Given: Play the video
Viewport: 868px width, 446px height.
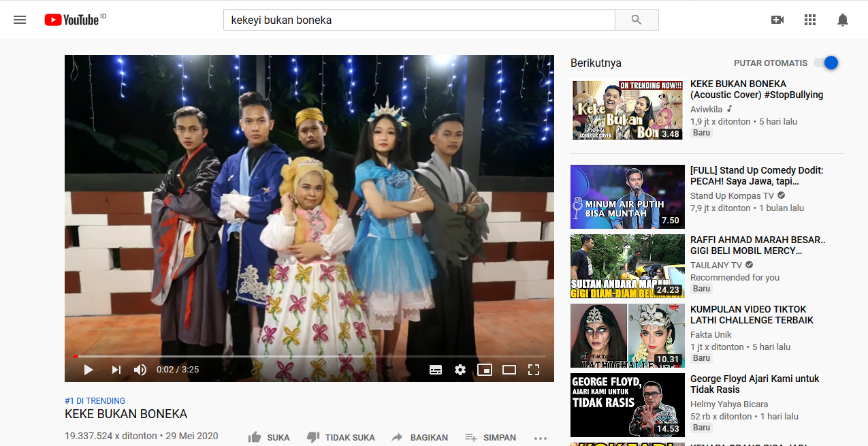Looking at the screenshot, I should pyautogui.click(x=89, y=370).
